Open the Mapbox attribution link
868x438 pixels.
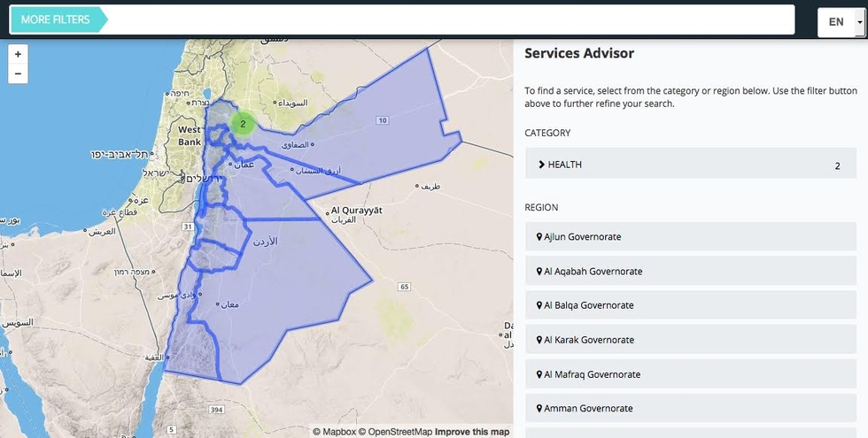[334, 432]
